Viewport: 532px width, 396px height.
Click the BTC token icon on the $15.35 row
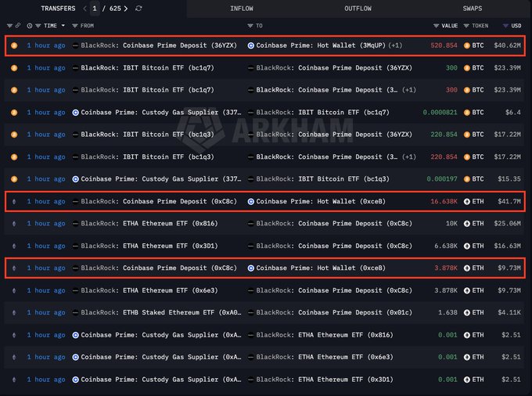pos(467,179)
